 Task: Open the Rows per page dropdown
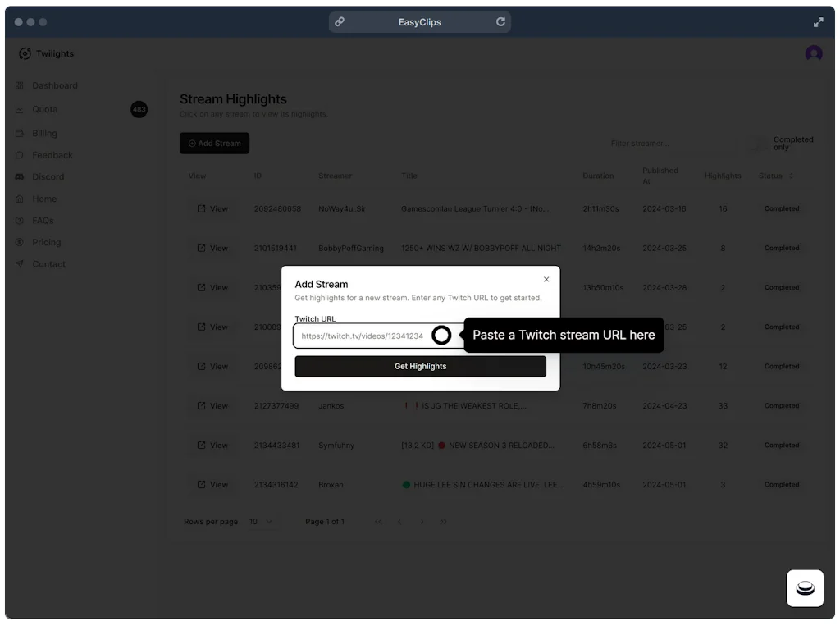(x=262, y=522)
